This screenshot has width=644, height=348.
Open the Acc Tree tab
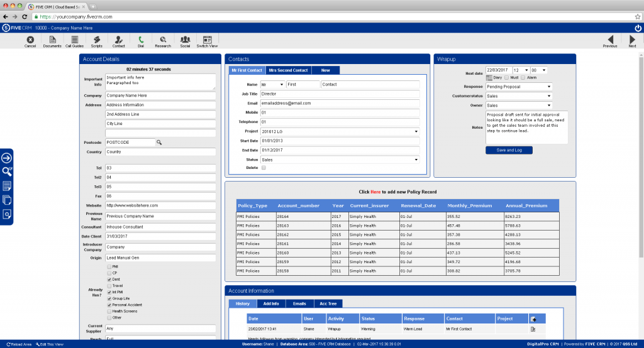[x=328, y=303]
